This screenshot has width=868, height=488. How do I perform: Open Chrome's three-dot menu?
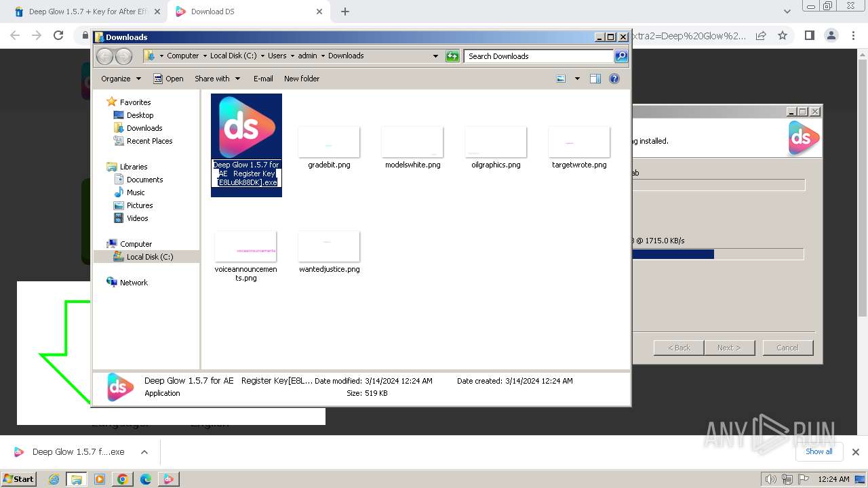point(852,35)
